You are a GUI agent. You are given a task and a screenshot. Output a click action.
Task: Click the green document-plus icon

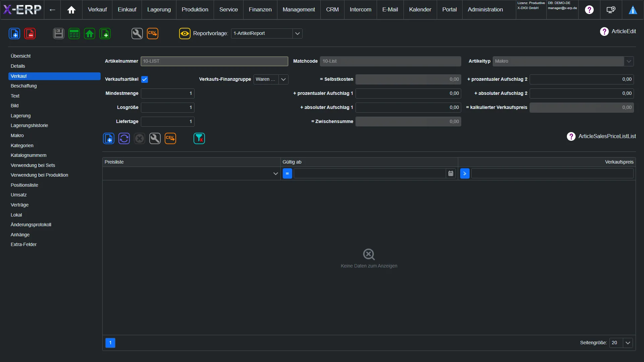pyautogui.click(x=105, y=34)
